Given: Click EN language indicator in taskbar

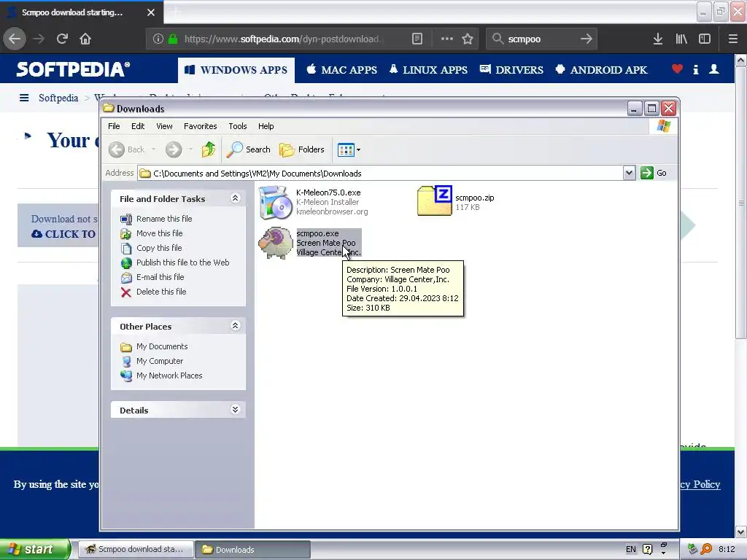Looking at the screenshot, I should click(x=631, y=550).
